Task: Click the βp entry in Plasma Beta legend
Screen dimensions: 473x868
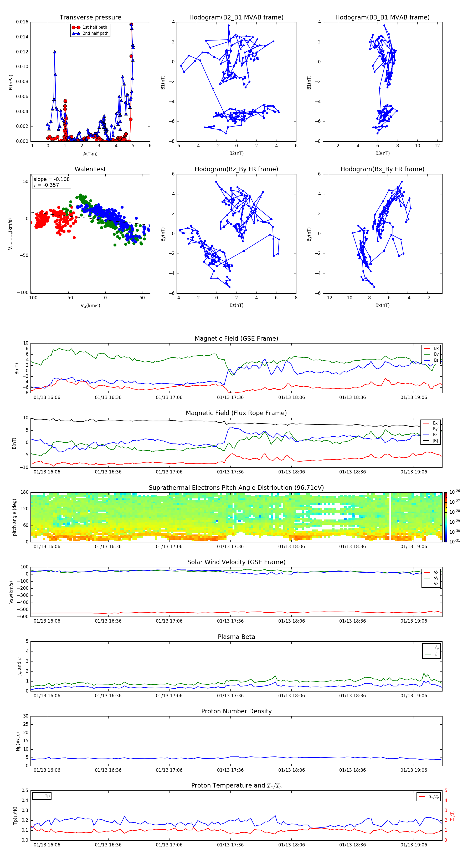Action: 431,648
